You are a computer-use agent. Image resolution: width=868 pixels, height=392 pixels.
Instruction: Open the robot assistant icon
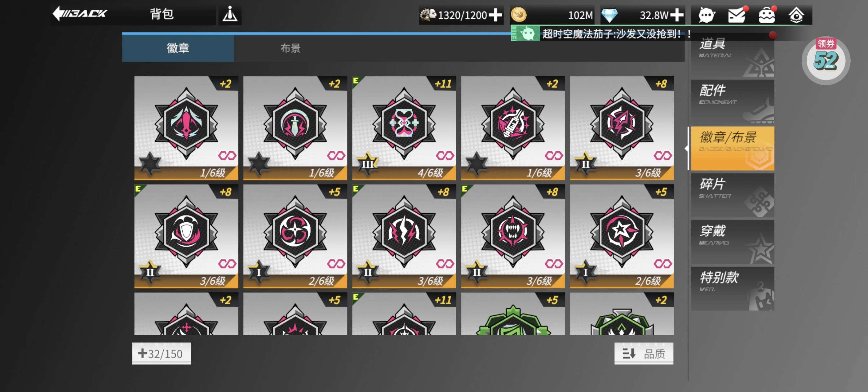tap(767, 15)
